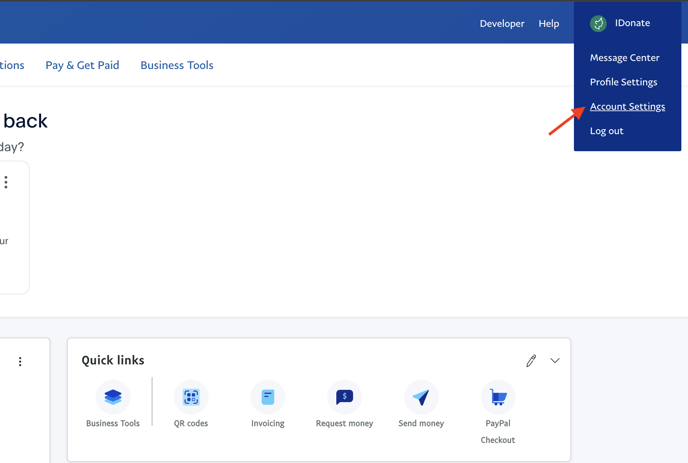The width and height of the screenshot is (688, 463).
Task: Open three-dot menu left of Quick links
Action: click(x=20, y=362)
